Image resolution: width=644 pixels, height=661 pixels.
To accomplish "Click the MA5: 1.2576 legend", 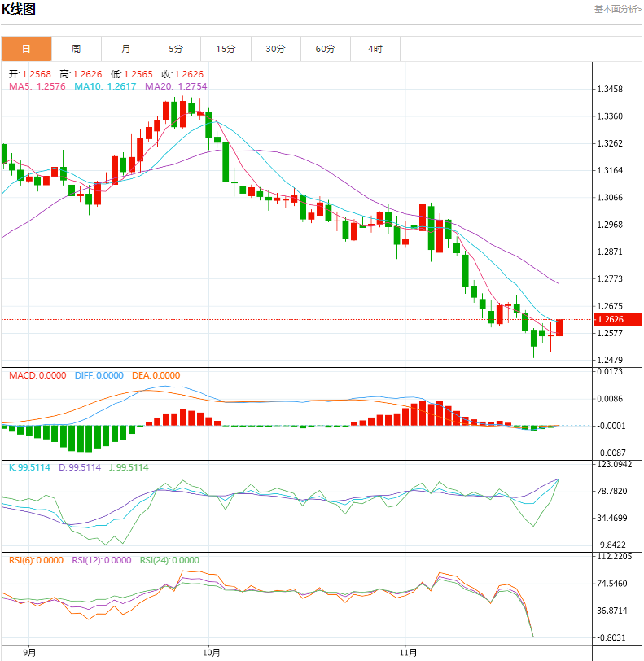I will coord(37,86).
